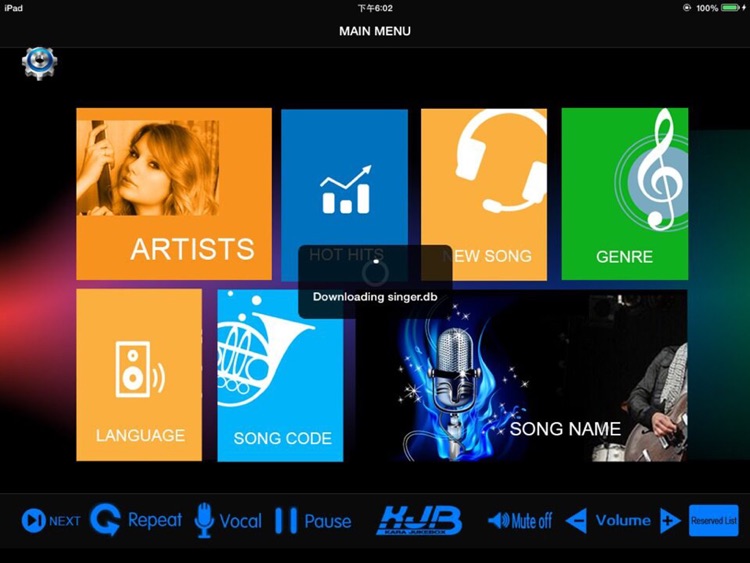Toggle Mute off speaker control
The height and width of the screenshot is (563, 750).
coord(520,520)
